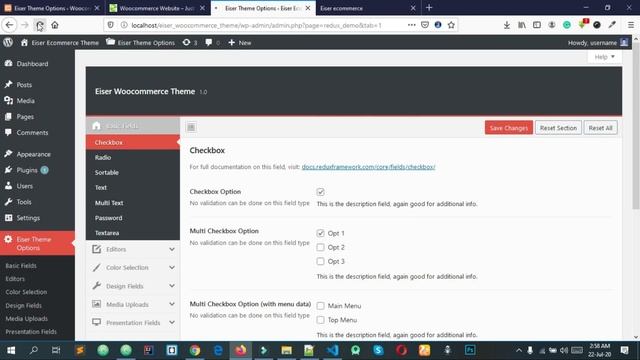The height and width of the screenshot is (360, 640).
Task: Expand the Media Uploads section
Action: point(133,304)
